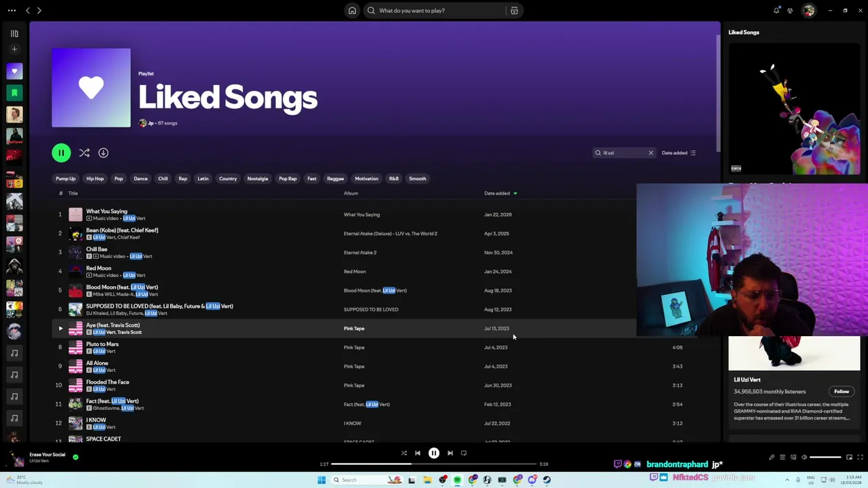Image resolution: width=868 pixels, height=488 pixels.
Task: Filter songs by Dance
Action: pyautogui.click(x=140, y=178)
